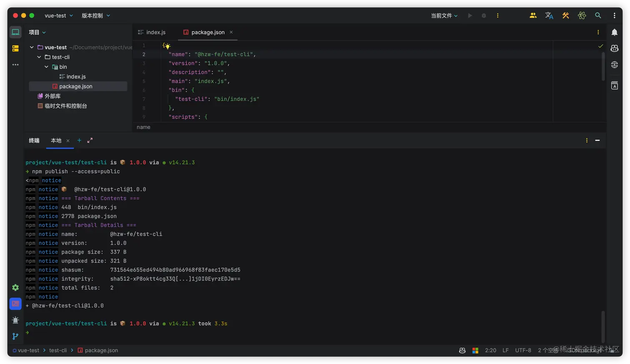Open the Problems tool window icon
The image size is (630, 364).
coord(15,320)
